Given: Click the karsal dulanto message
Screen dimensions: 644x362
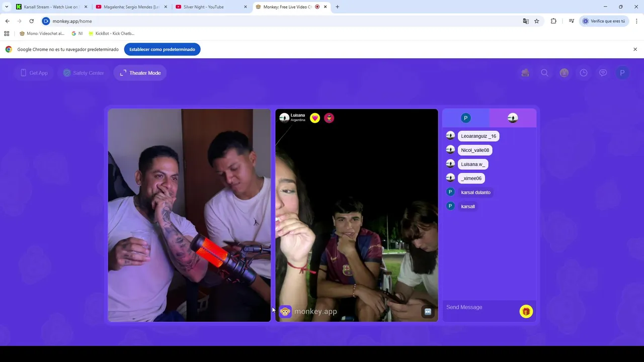Looking at the screenshot, I should pyautogui.click(x=475, y=193).
